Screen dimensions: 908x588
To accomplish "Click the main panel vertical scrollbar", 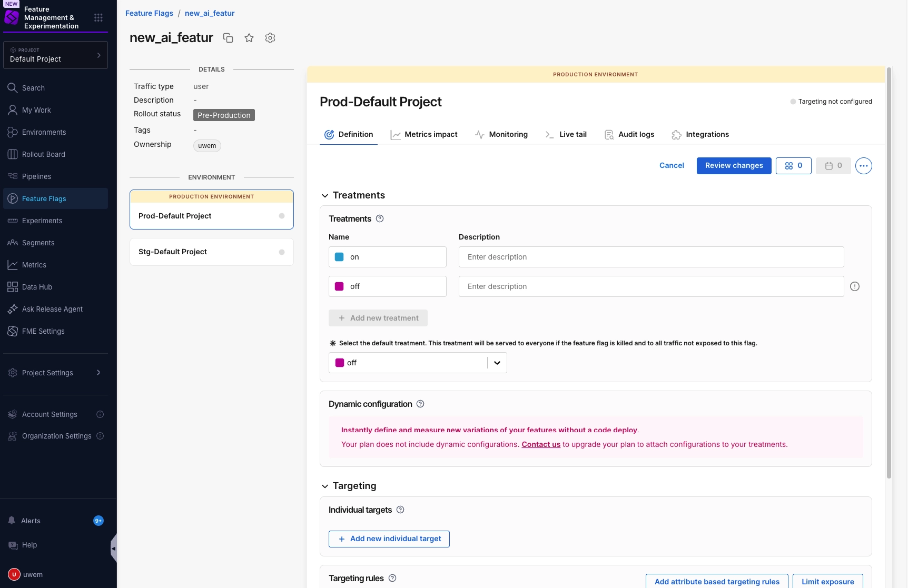I will [x=889, y=273].
